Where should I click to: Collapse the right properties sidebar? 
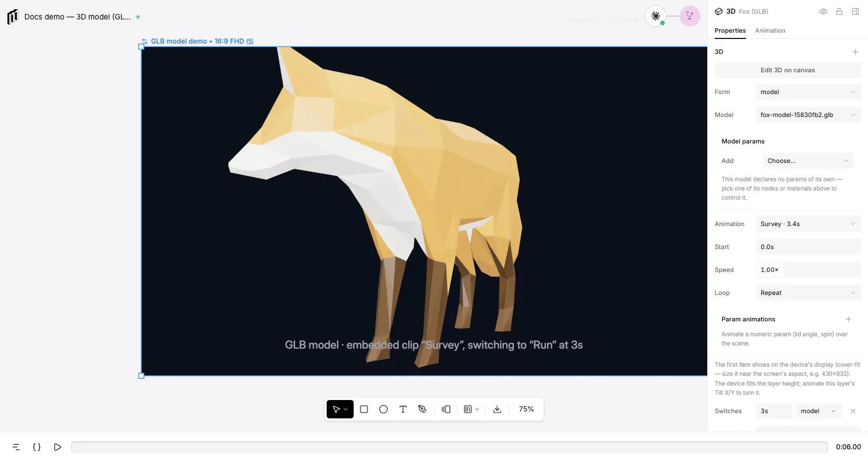pyautogui.click(x=855, y=11)
